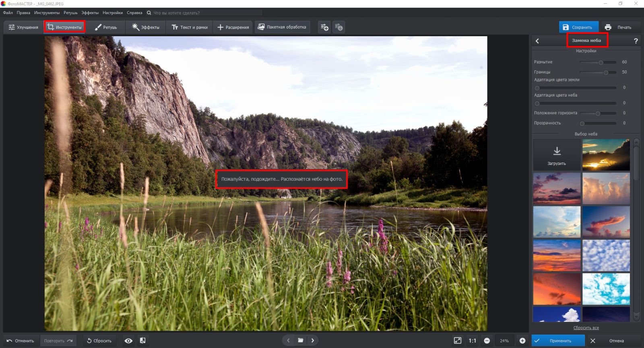Set zoom to 1:1 scale

click(472, 341)
